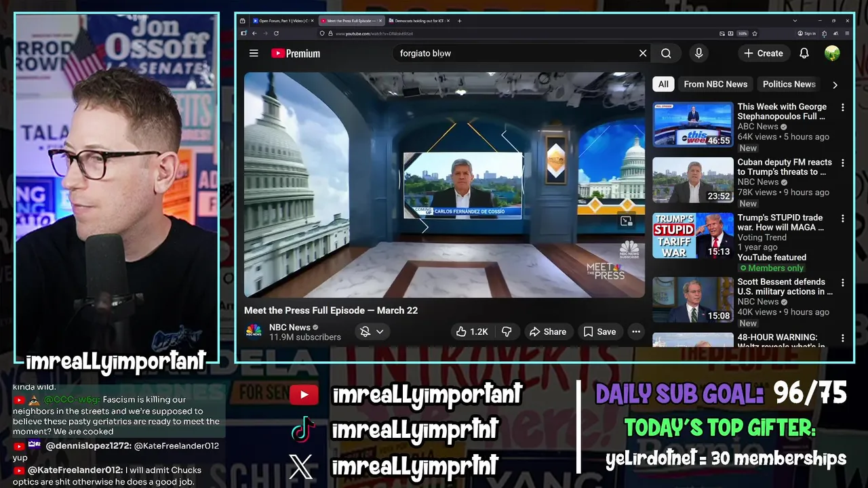
Task: Click ABC News channel name
Action: tap(758, 127)
